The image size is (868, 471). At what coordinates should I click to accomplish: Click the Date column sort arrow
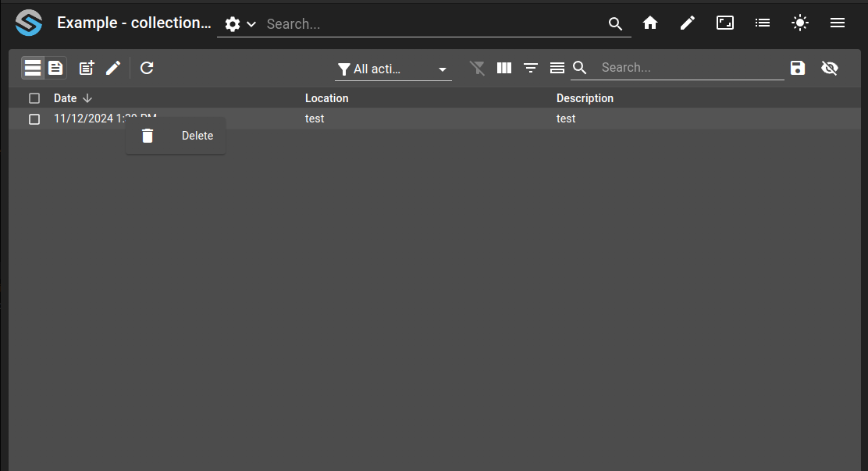point(87,98)
